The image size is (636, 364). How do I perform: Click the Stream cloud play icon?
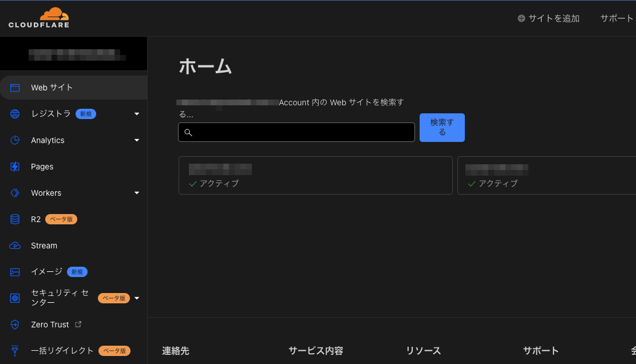tap(15, 246)
